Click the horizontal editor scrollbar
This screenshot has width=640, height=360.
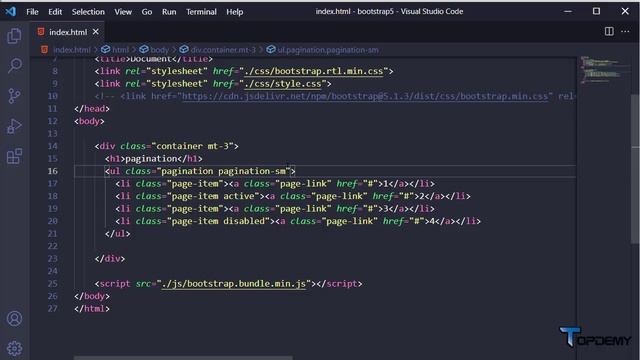[x=183, y=358]
